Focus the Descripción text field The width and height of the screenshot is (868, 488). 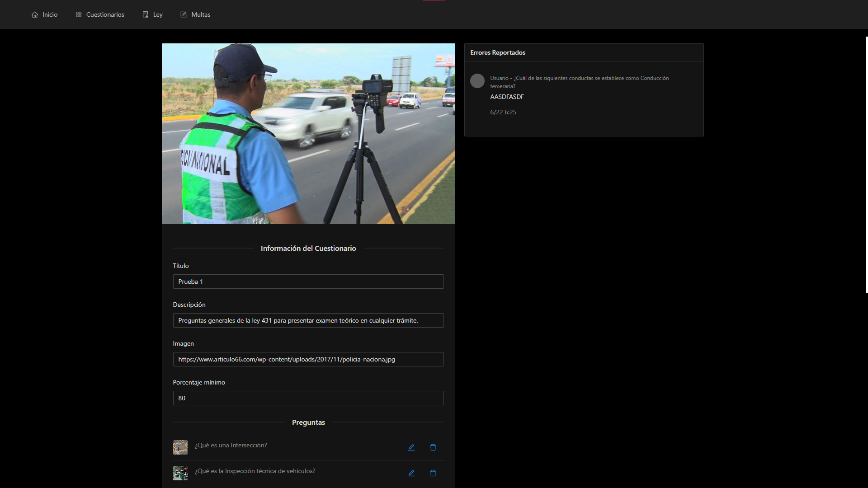click(x=308, y=320)
